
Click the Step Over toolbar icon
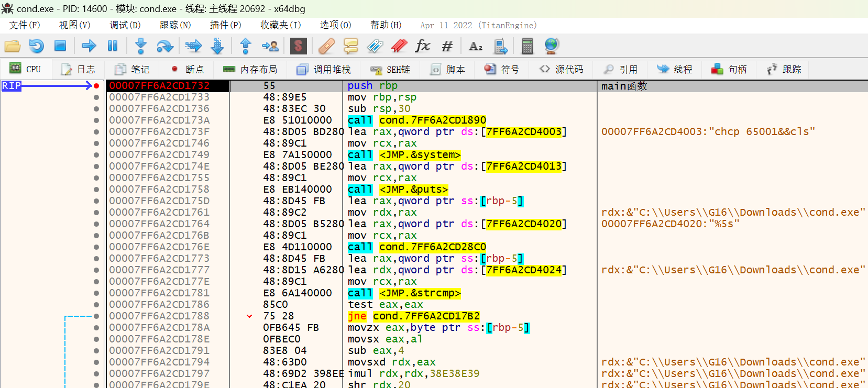[x=165, y=46]
